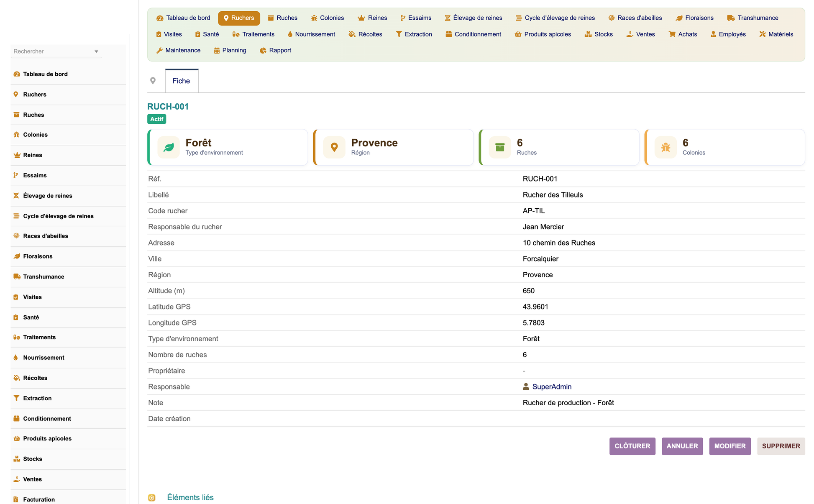Click the Nourrissement droplet icon in sidebar
Image resolution: width=814 pixels, height=504 pixels.
16,358
